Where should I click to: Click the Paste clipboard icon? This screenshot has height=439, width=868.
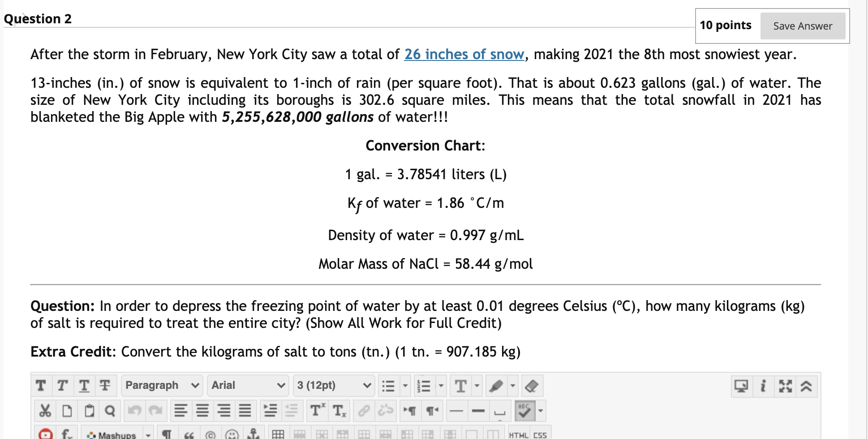[x=89, y=410]
